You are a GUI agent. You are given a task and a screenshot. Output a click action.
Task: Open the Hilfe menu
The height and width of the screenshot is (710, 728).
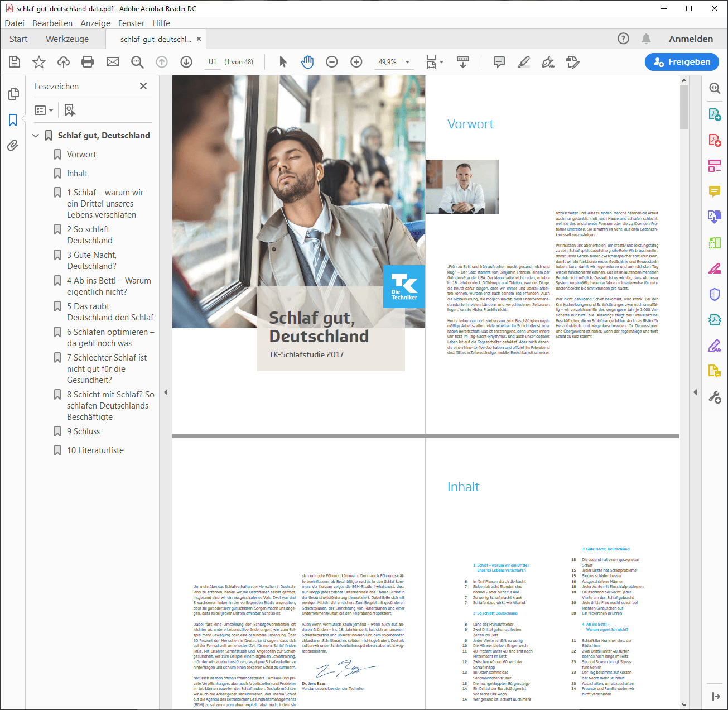[x=161, y=23]
